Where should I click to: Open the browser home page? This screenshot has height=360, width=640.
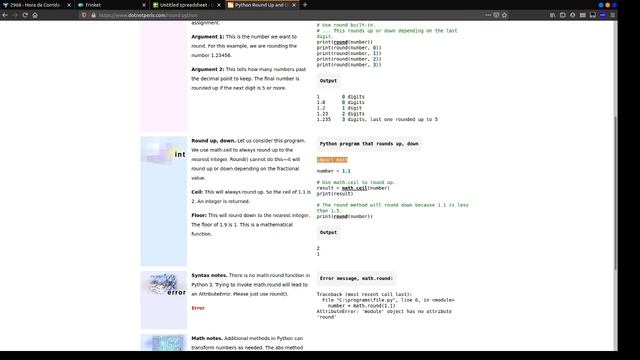tap(35, 15)
